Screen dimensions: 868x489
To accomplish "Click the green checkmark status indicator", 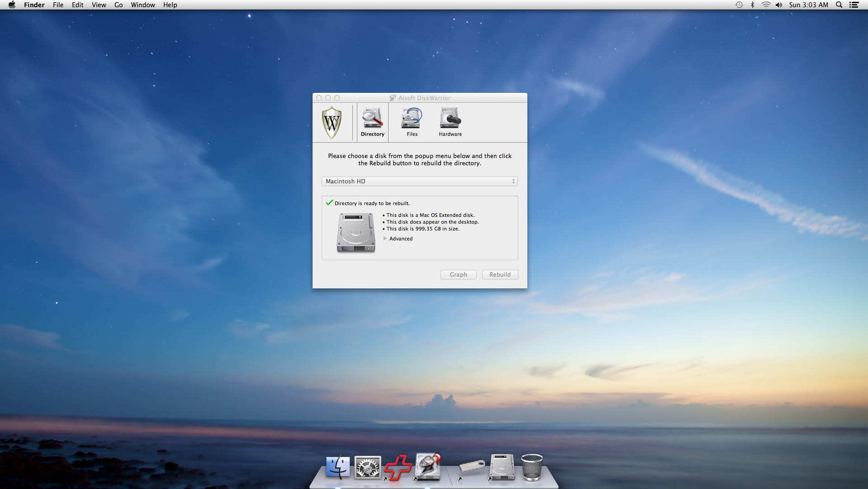I will click(x=329, y=202).
